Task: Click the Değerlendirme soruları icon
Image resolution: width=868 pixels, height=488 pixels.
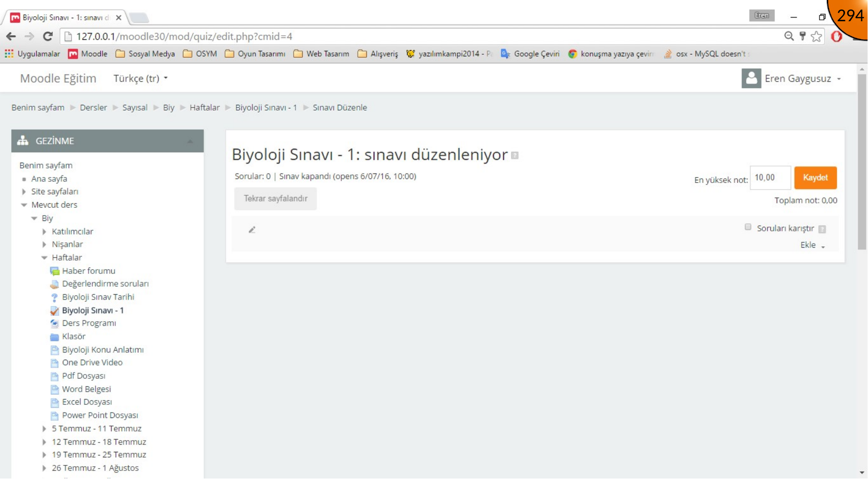Action: [x=55, y=284]
